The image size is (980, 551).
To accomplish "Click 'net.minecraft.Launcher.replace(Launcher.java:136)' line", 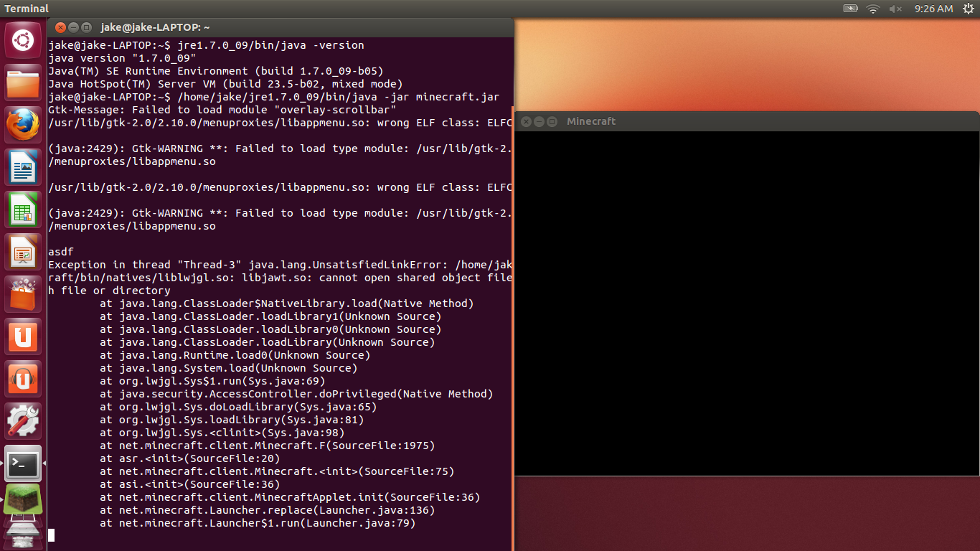I will [268, 510].
